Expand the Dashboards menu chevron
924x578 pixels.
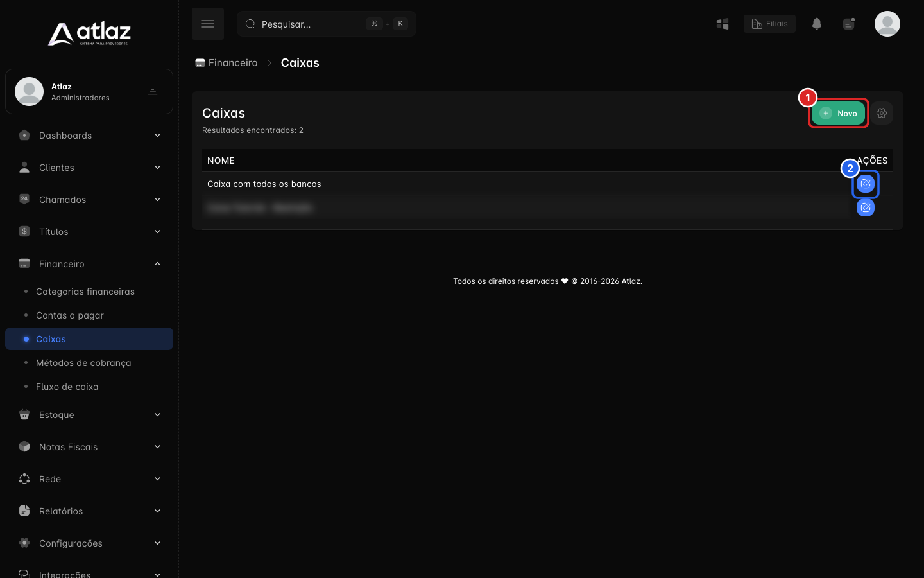157,136
